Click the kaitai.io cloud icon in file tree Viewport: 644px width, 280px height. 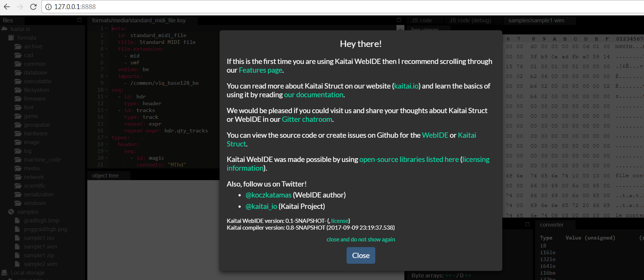tap(5, 29)
